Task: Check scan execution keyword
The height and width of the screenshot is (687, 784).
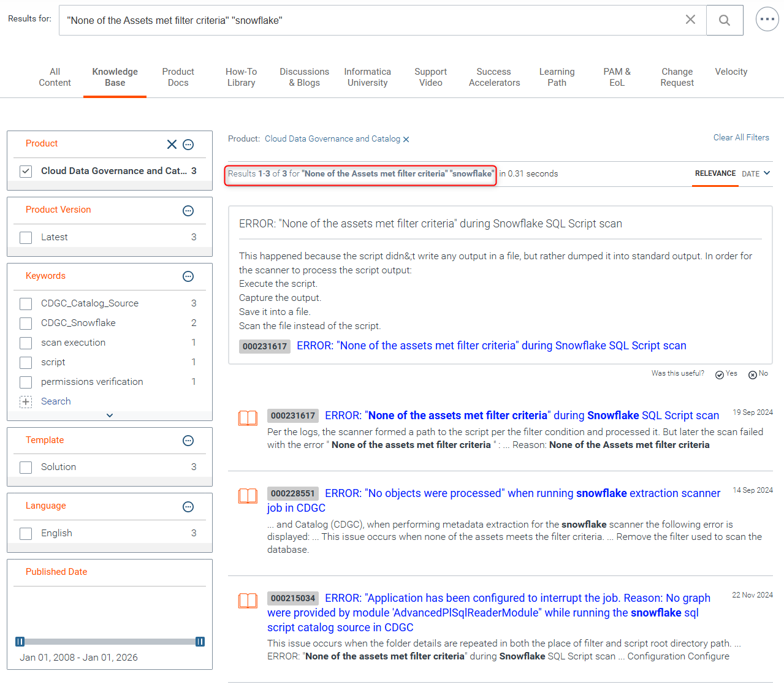Action: tap(26, 343)
